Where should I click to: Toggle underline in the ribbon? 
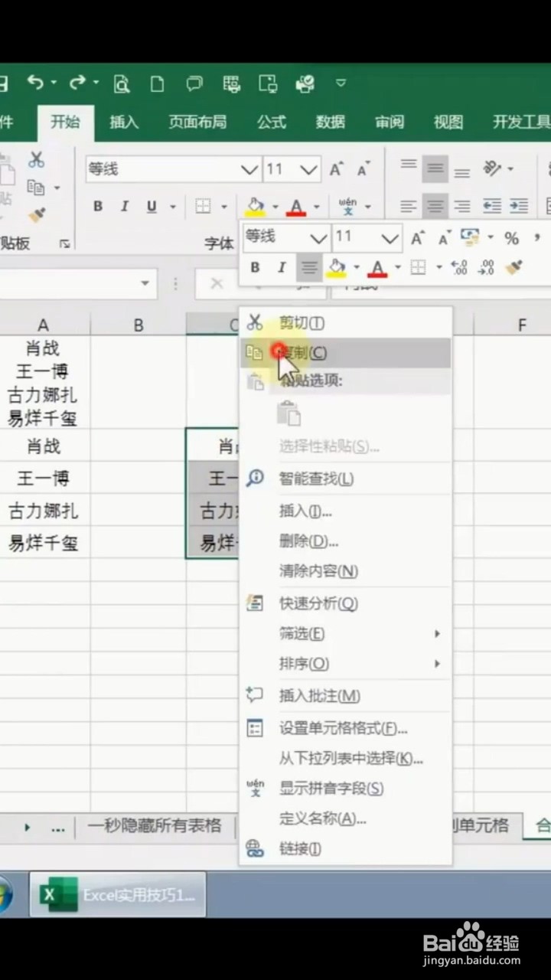[x=152, y=206]
